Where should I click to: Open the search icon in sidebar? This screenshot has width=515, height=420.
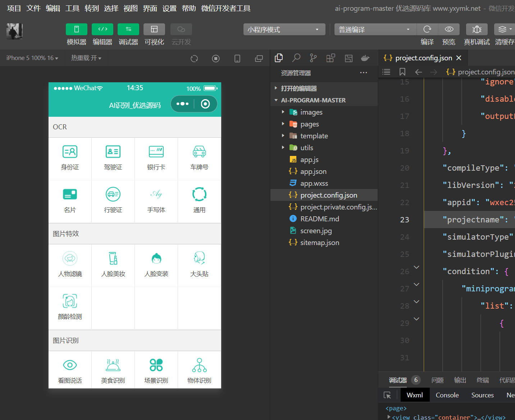tap(296, 58)
